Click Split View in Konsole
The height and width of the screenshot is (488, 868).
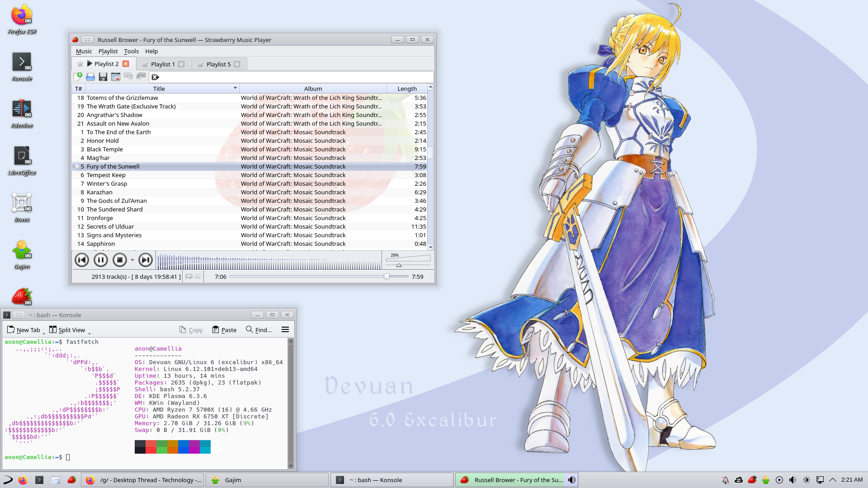click(x=67, y=330)
